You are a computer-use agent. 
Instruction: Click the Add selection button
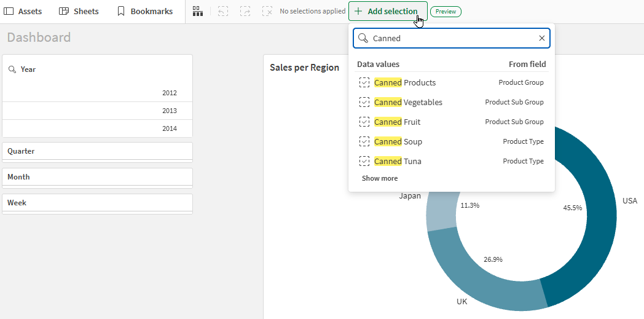[388, 11]
